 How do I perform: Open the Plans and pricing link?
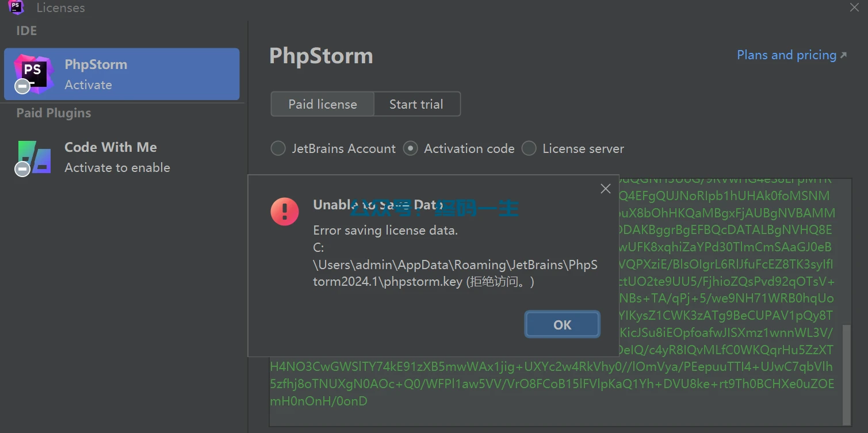(x=786, y=55)
